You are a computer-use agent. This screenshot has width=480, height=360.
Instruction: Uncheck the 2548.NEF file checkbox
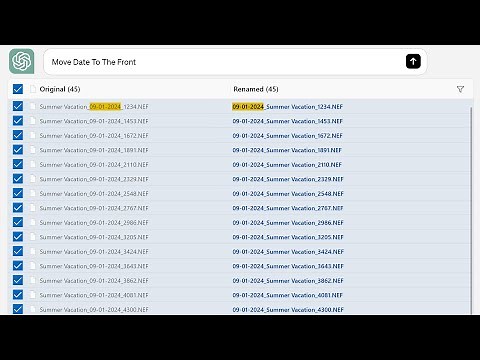tap(18, 193)
